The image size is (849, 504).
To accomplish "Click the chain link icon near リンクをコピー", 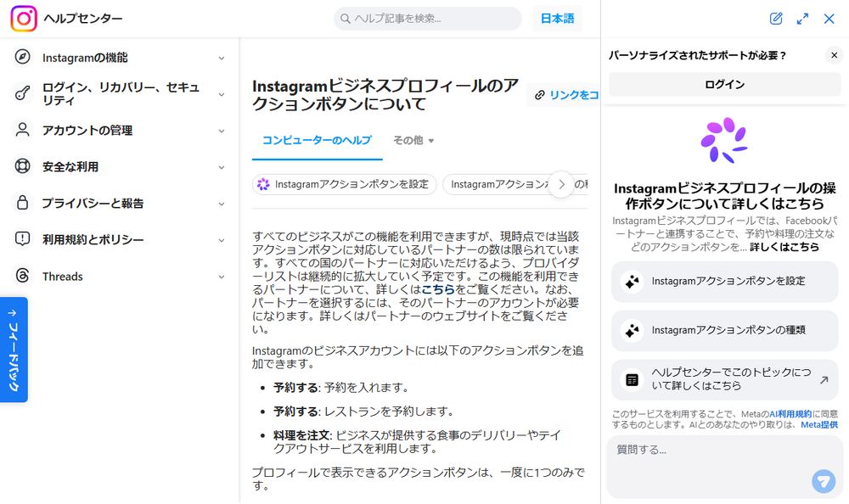I will 539,95.
